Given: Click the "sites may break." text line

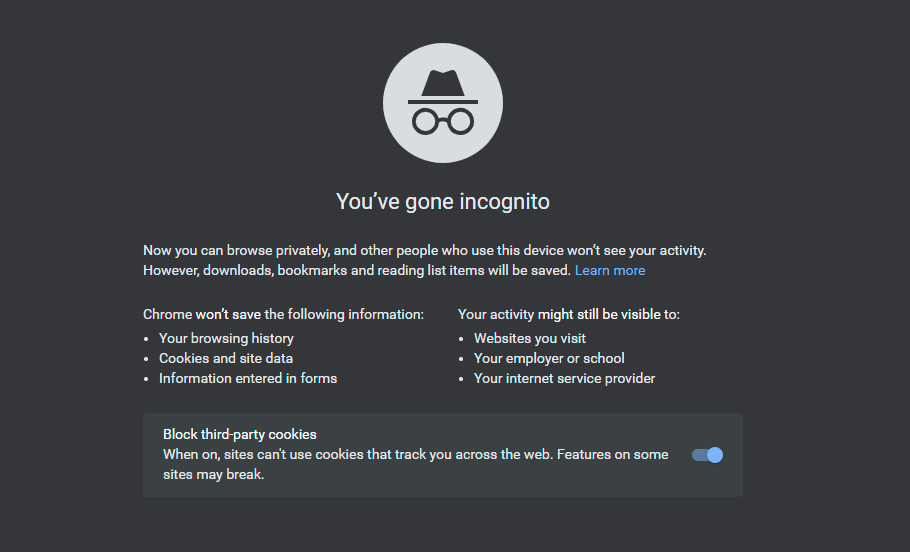Looking at the screenshot, I should [214, 474].
